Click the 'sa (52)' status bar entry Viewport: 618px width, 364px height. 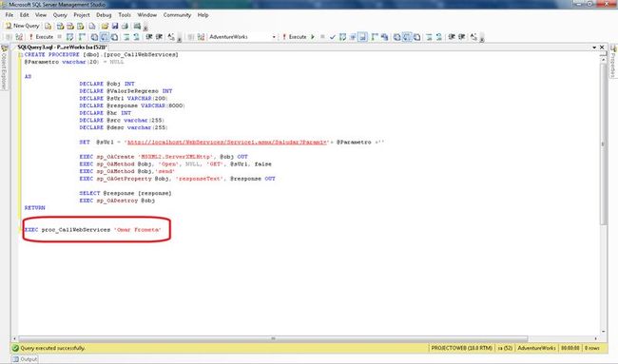(505, 348)
